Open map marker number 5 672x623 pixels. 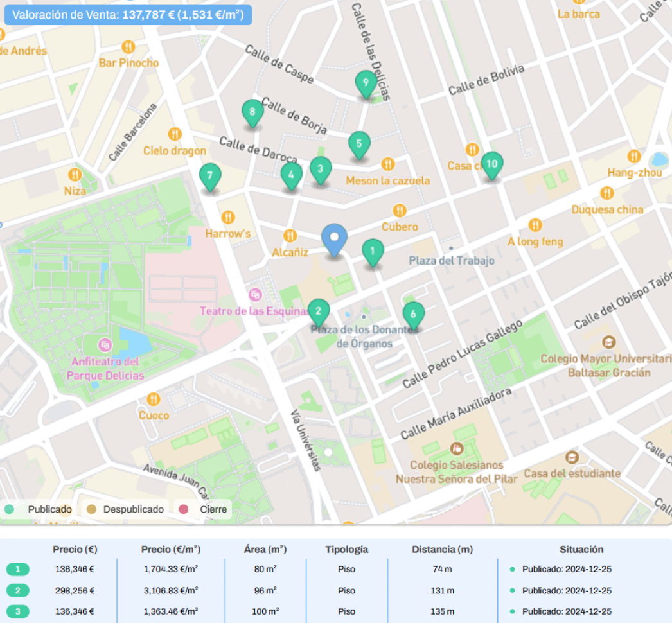point(359,144)
